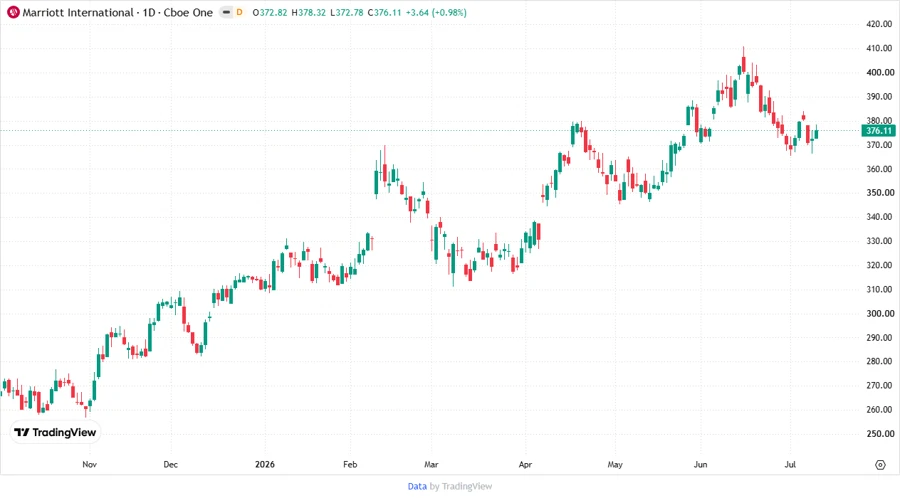The image size is (900, 498).
Task: Open the chart settings gear icon
Action: coord(880,465)
